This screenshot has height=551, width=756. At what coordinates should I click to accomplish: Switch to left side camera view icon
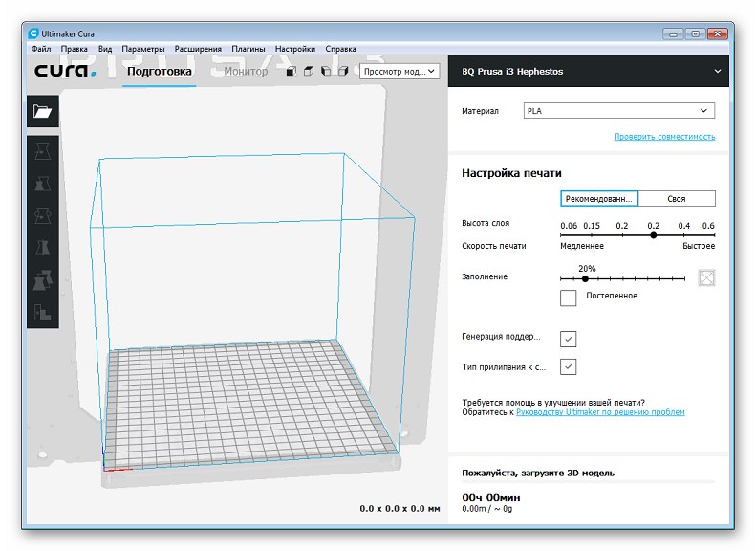[x=326, y=72]
